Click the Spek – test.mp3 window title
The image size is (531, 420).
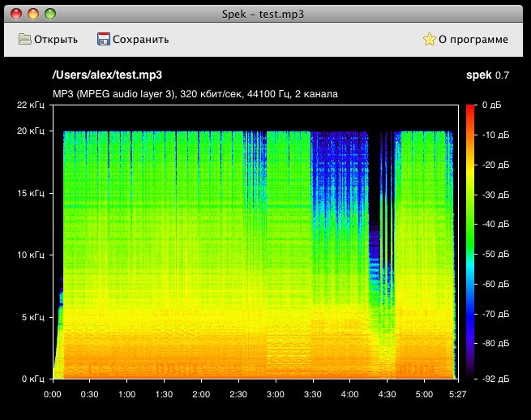(x=263, y=15)
